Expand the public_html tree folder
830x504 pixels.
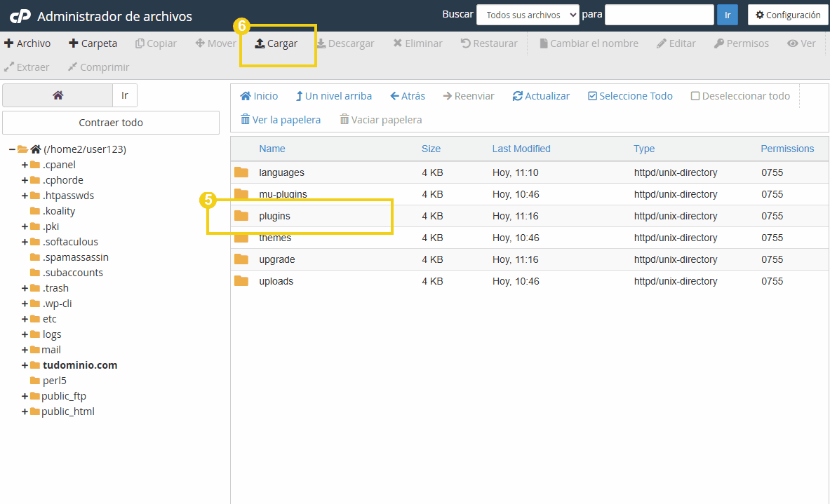click(x=25, y=411)
